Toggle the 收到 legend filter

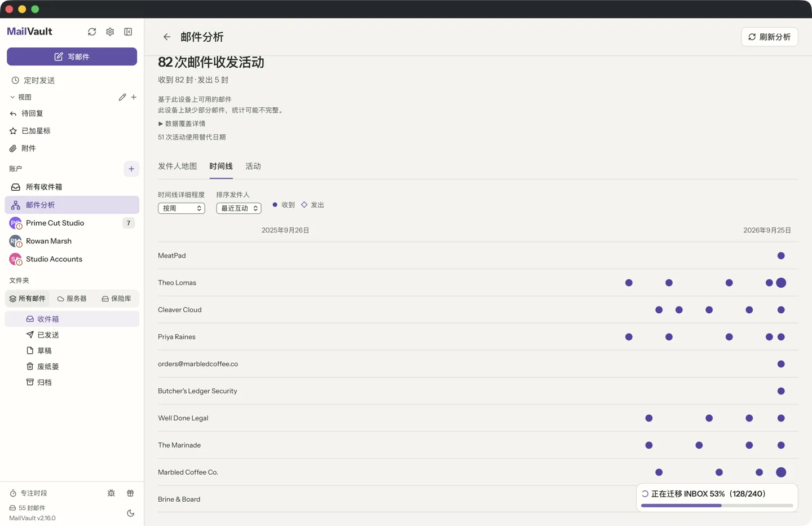[x=284, y=205]
